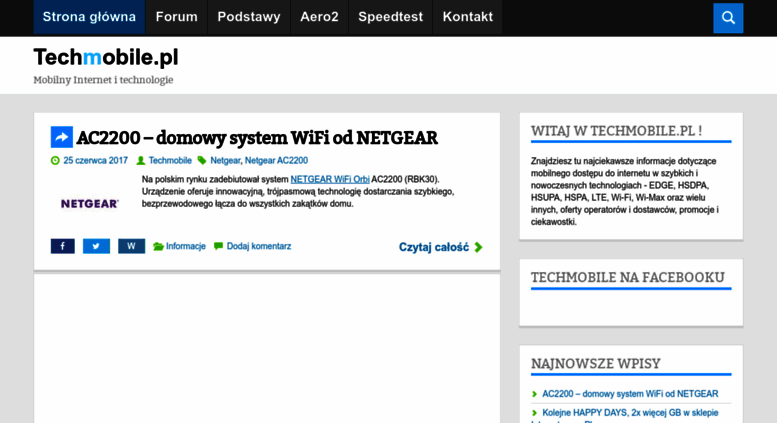Open the Netgear AC2200 tag link
The width and height of the screenshot is (777, 423).
click(x=276, y=160)
